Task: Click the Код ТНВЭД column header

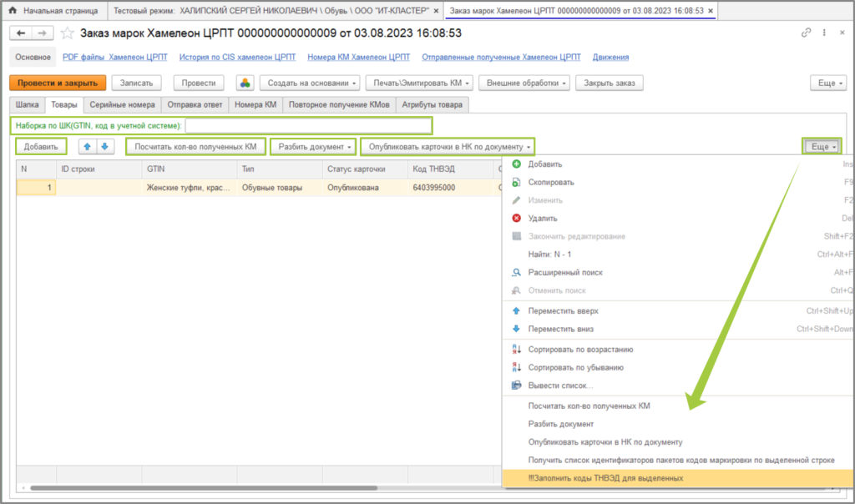Action: 450,169
